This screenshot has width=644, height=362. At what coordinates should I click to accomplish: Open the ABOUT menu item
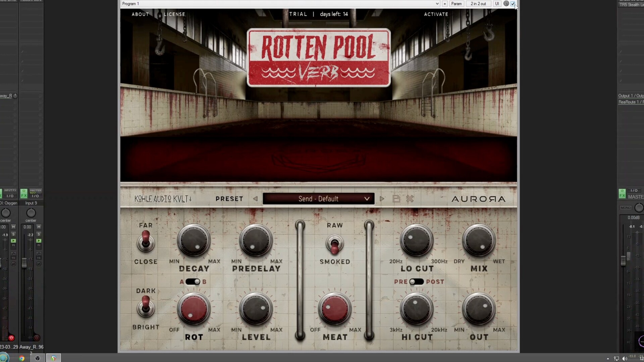click(140, 14)
